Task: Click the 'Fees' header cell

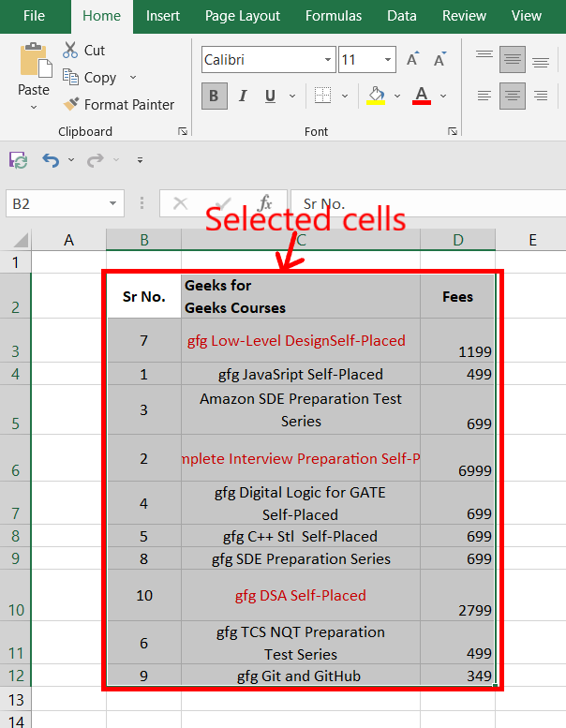Action: click(x=458, y=296)
